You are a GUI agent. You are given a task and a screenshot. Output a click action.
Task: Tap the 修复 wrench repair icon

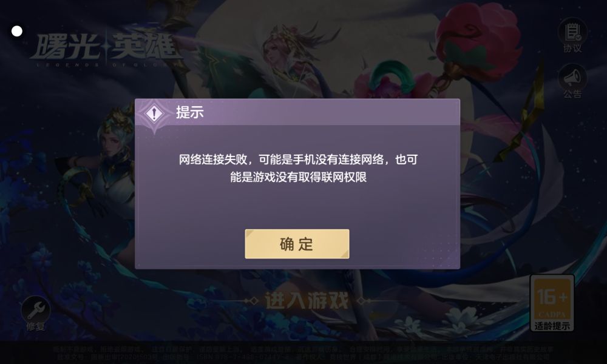coord(36,309)
